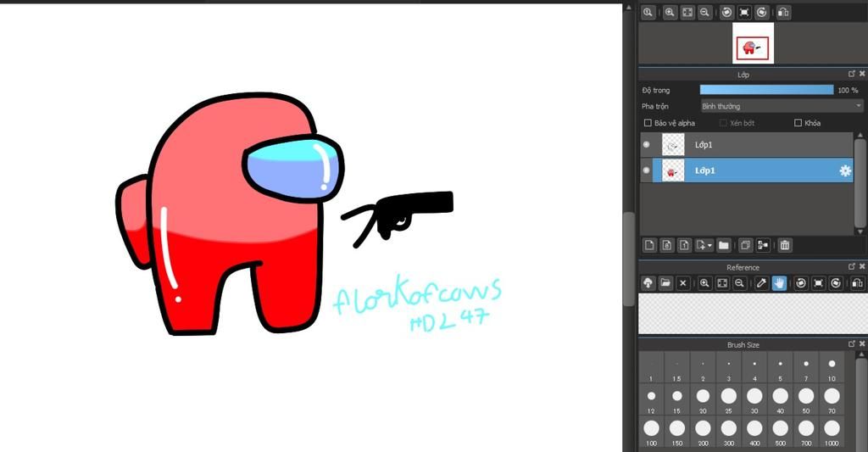
Task: Add a new 8-bit layer
Action: click(667, 245)
